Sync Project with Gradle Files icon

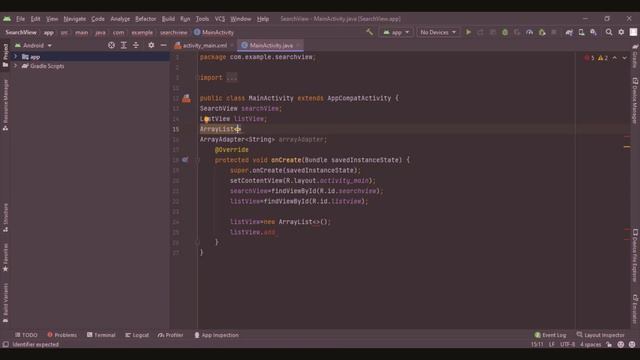(x=569, y=32)
